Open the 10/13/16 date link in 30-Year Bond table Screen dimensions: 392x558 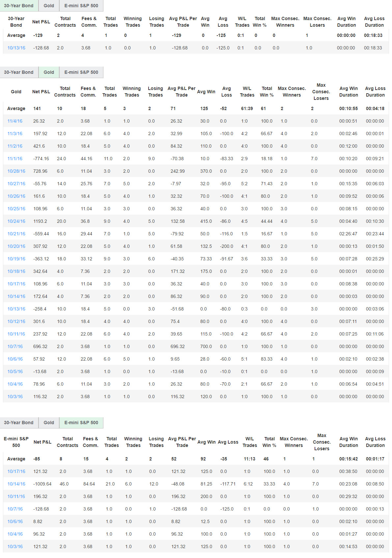16,48
